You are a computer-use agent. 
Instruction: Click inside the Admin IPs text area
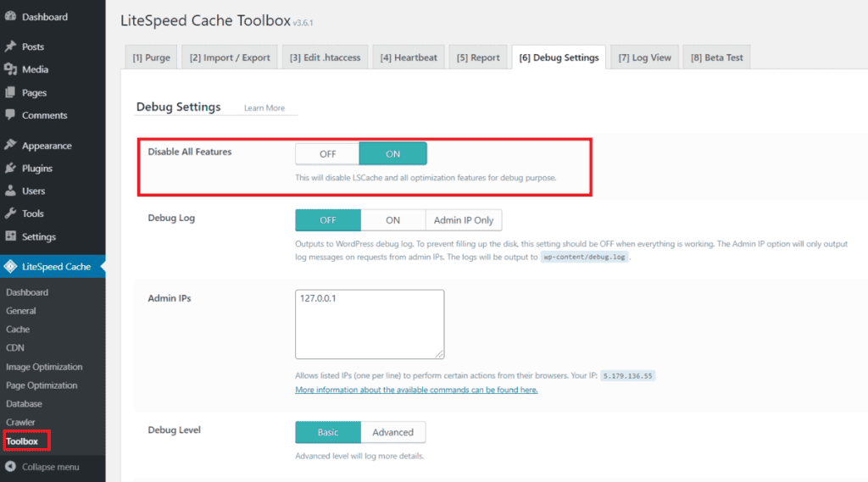[x=370, y=324]
